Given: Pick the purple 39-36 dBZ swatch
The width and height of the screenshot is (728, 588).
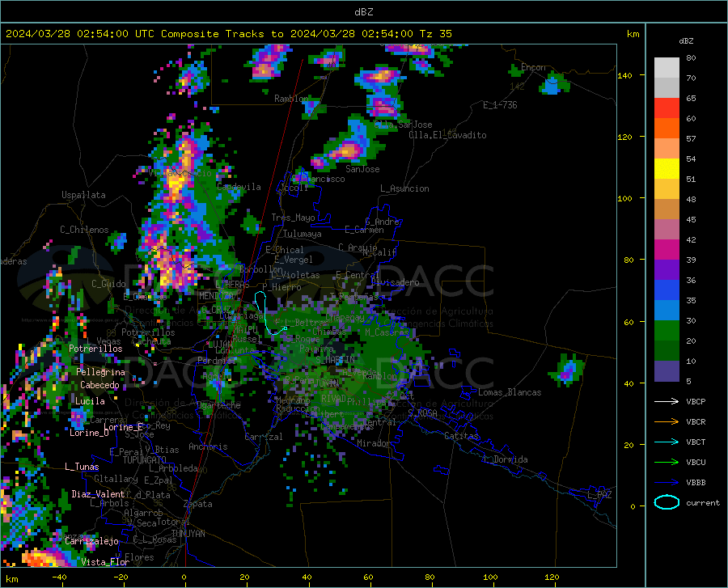Looking at the screenshot, I should click(667, 270).
